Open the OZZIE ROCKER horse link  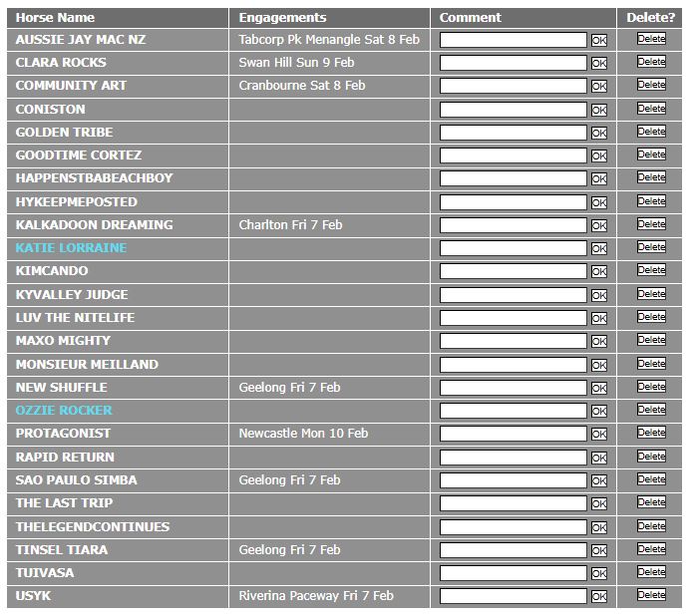(64, 410)
